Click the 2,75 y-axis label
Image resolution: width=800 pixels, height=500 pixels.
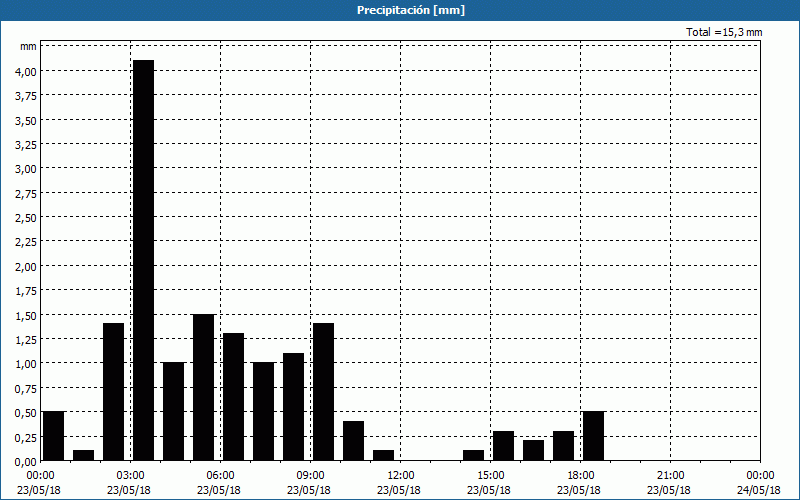tap(26, 193)
